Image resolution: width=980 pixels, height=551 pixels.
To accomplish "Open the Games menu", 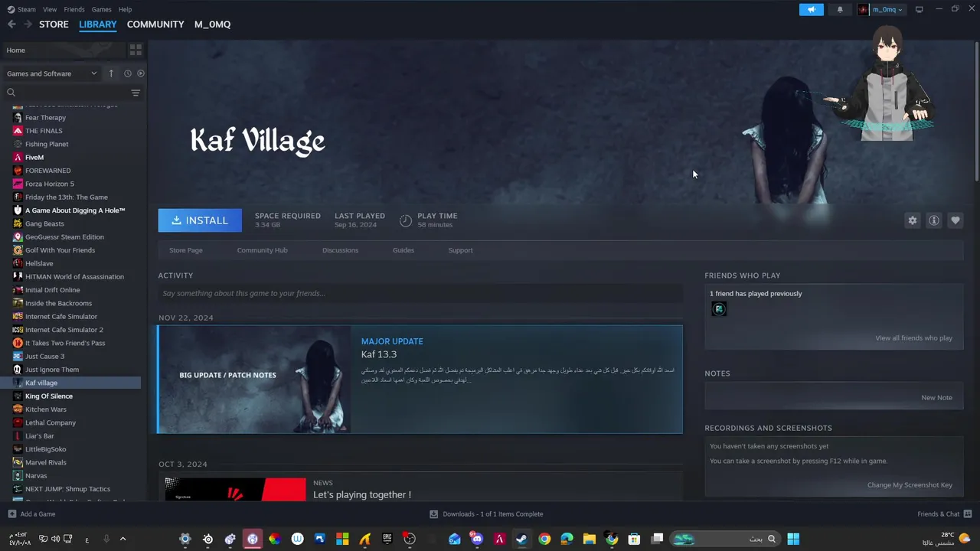I will pos(101,9).
